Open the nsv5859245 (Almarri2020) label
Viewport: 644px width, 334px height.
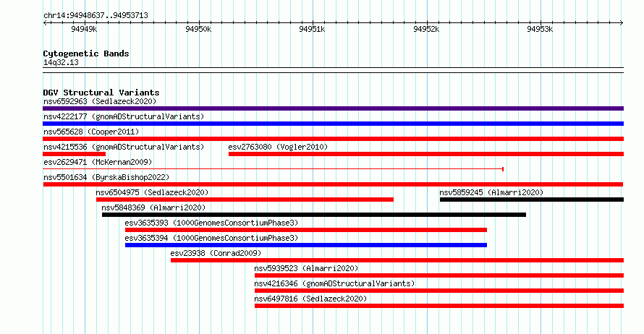[x=491, y=192]
